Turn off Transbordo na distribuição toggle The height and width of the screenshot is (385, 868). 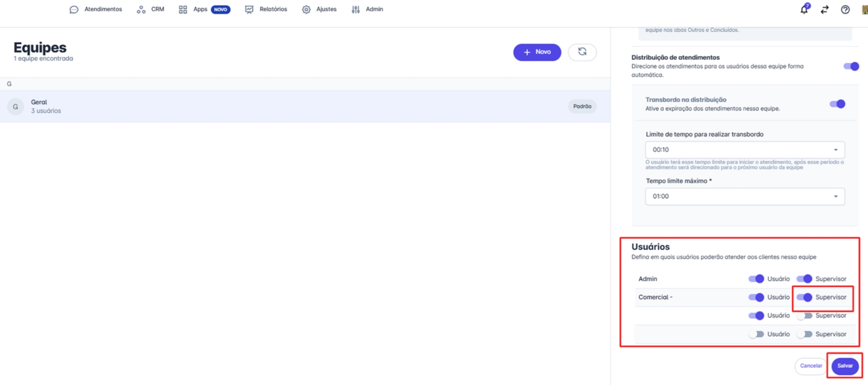coord(837,104)
